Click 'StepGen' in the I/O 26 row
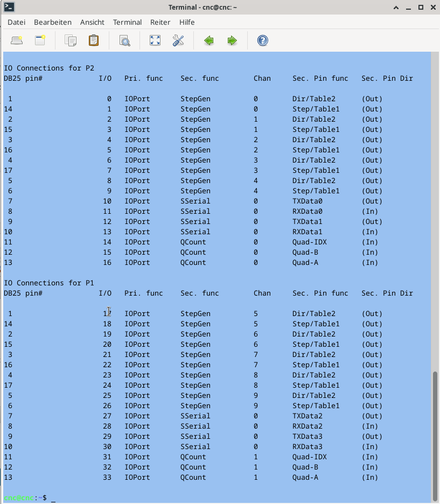This screenshot has width=440, height=504. point(195,405)
